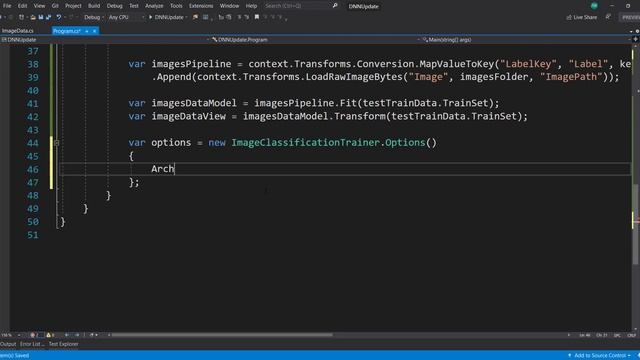Switch to the ImageData.cs tab
Screen dimensions: 640x360
[18, 31]
